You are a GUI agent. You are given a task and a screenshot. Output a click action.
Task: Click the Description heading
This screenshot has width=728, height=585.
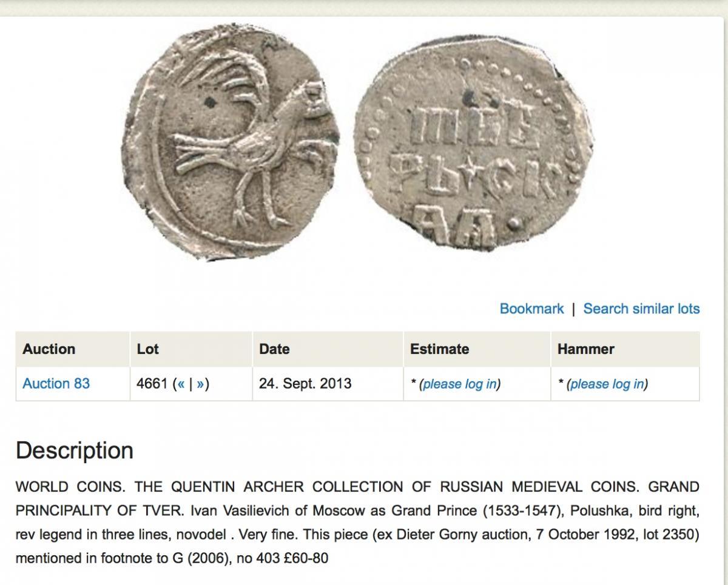pyautogui.click(x=75, y=451)
